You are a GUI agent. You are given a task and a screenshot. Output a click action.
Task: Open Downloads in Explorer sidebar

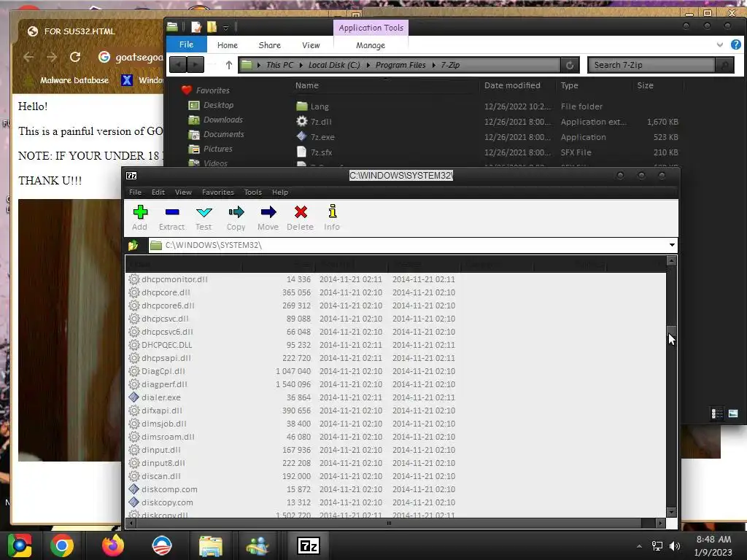(x=216, y=120)
